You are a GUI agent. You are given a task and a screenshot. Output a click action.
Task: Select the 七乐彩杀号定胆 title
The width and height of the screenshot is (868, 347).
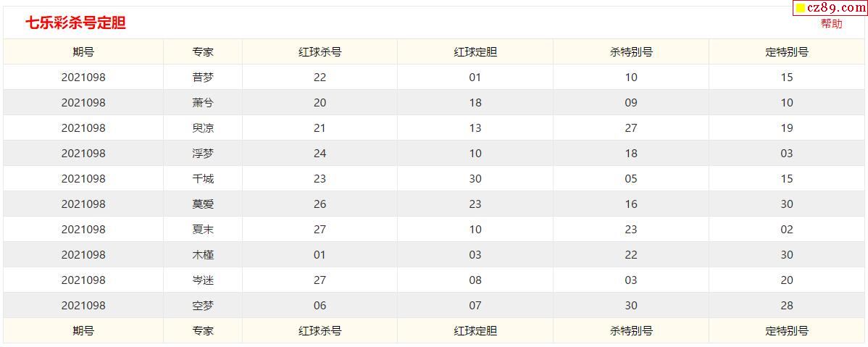point(75,22)
